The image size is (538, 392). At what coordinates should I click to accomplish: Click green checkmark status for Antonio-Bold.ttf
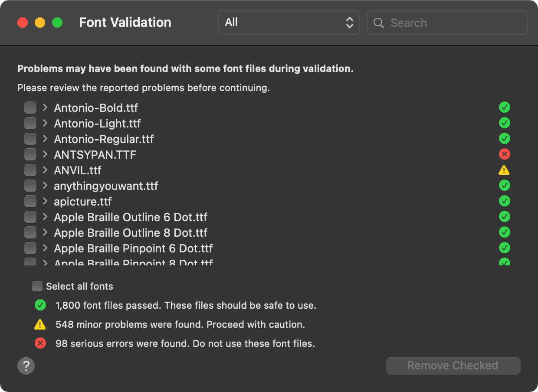(504, 107)
